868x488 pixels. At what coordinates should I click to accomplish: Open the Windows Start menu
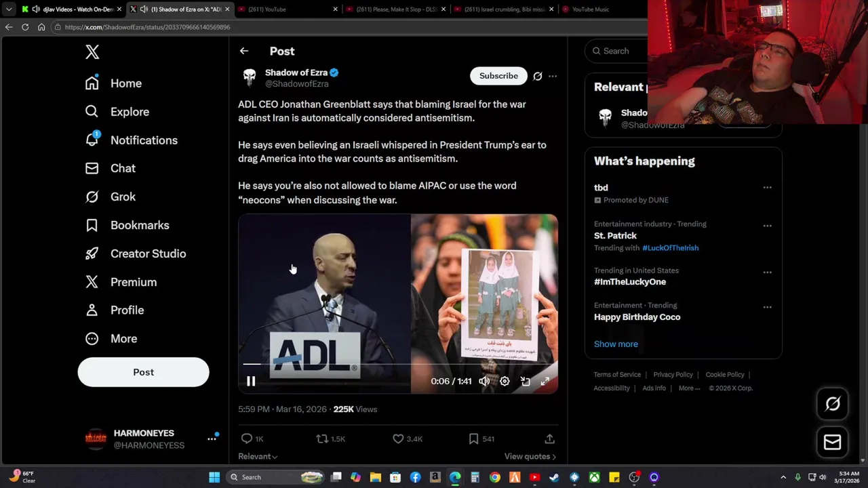coord(214,477)
